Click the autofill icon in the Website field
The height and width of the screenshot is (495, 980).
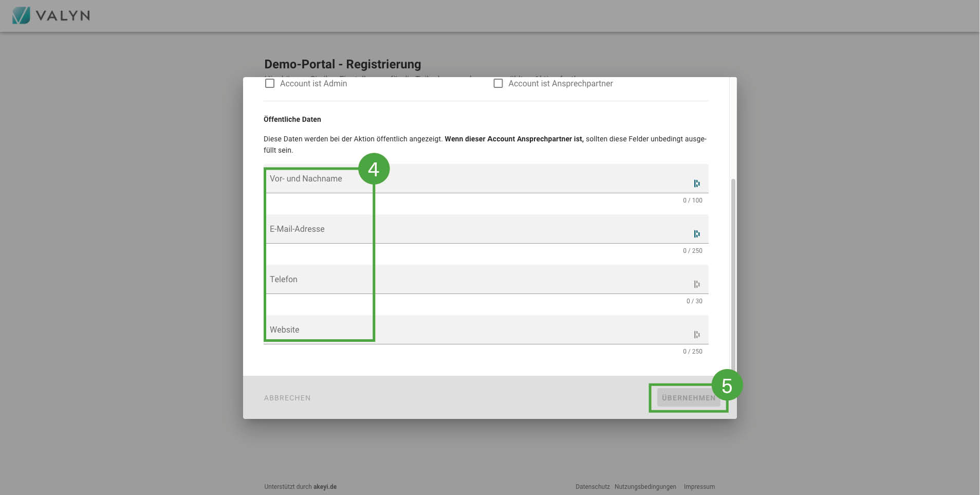click(x=696, y=335)
